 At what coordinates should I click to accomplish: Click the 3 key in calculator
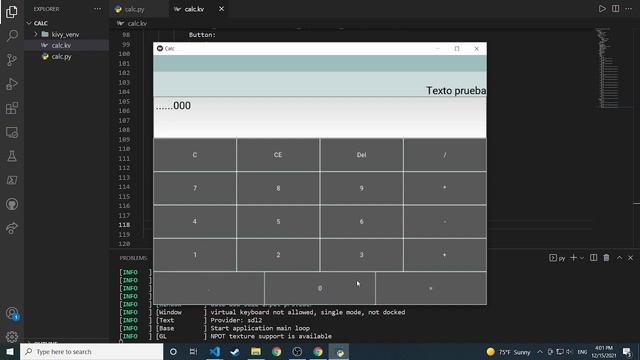tap(361, 255)
